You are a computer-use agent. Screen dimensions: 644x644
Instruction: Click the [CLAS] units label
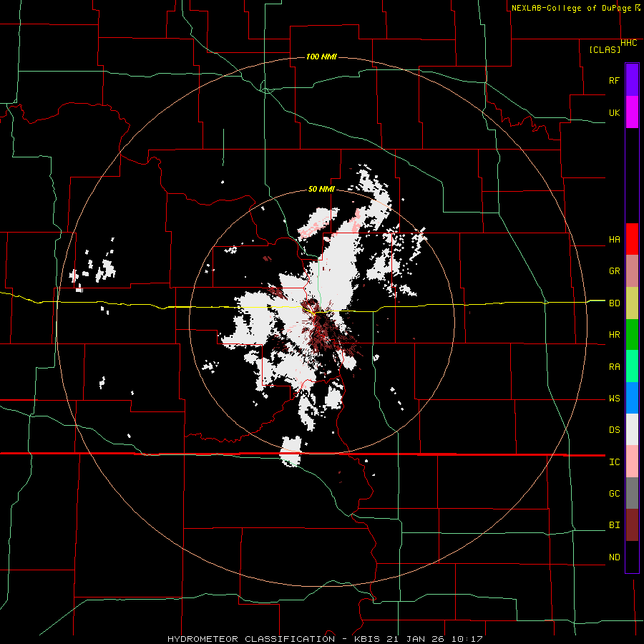click(x=605, y=49)
